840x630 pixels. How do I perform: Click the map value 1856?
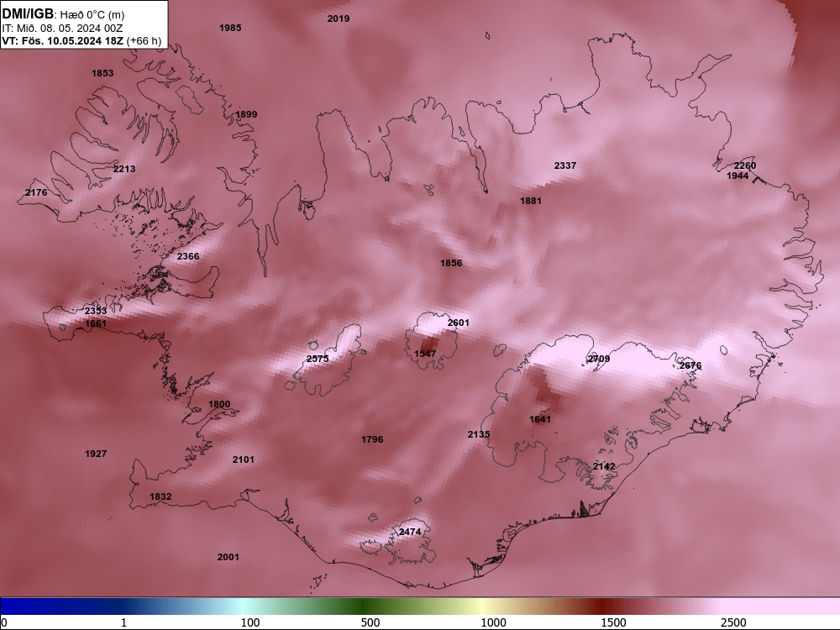[x=451, y=263]
